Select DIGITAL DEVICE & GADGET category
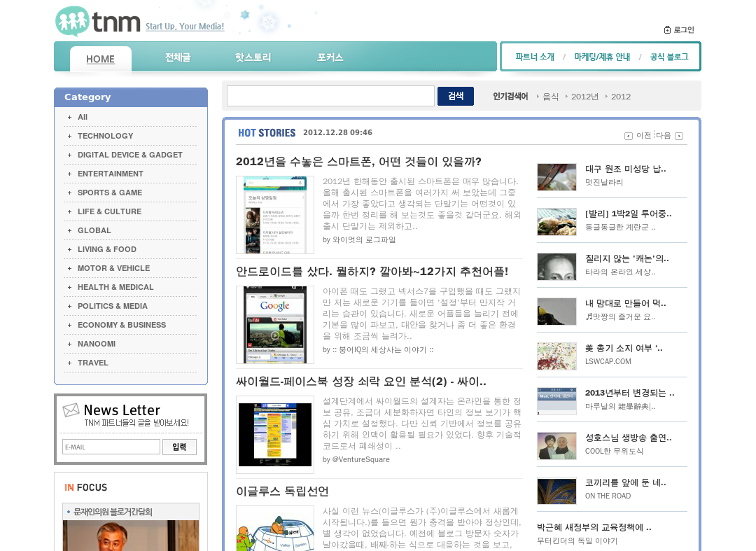The height and width of the screenshot is (551, 756). (130, 155)
